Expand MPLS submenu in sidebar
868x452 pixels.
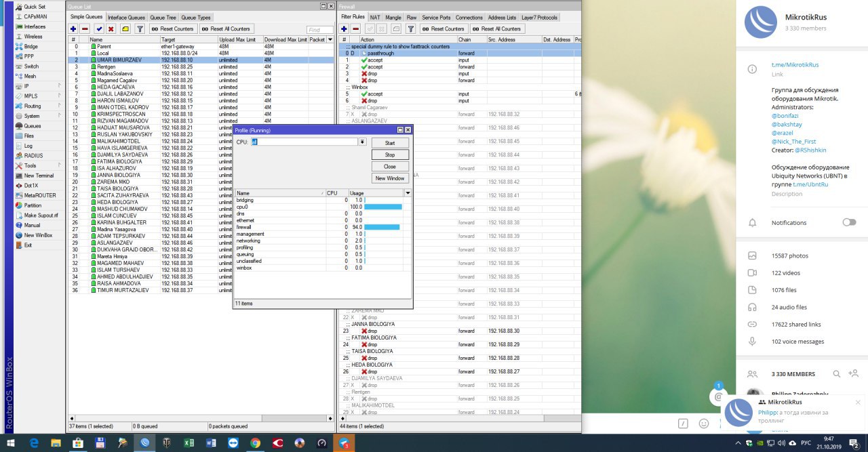[x=60, y=96]
